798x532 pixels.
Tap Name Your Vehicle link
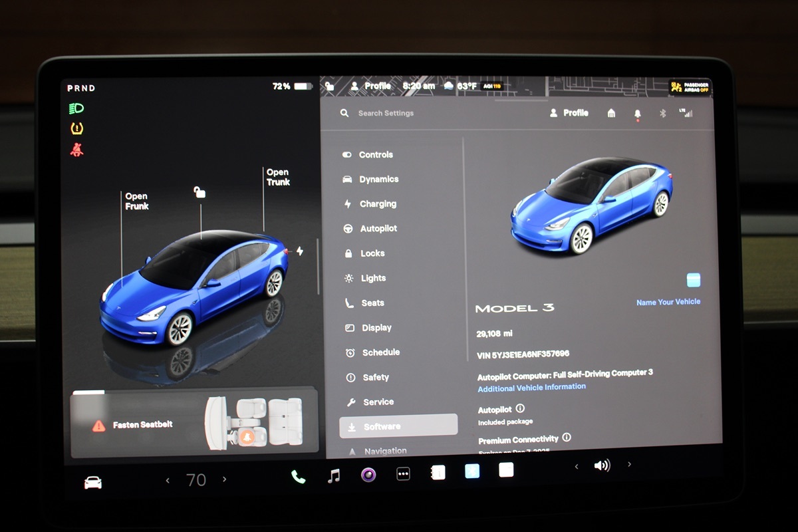pos(668,302)
